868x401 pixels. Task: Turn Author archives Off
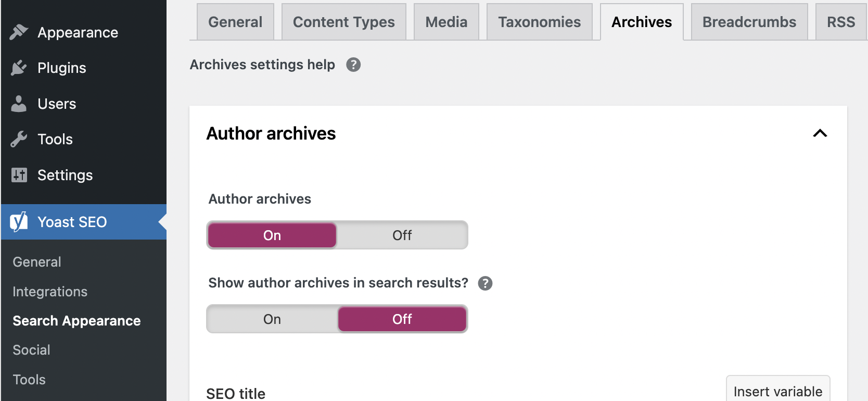(x=402, y=235)
